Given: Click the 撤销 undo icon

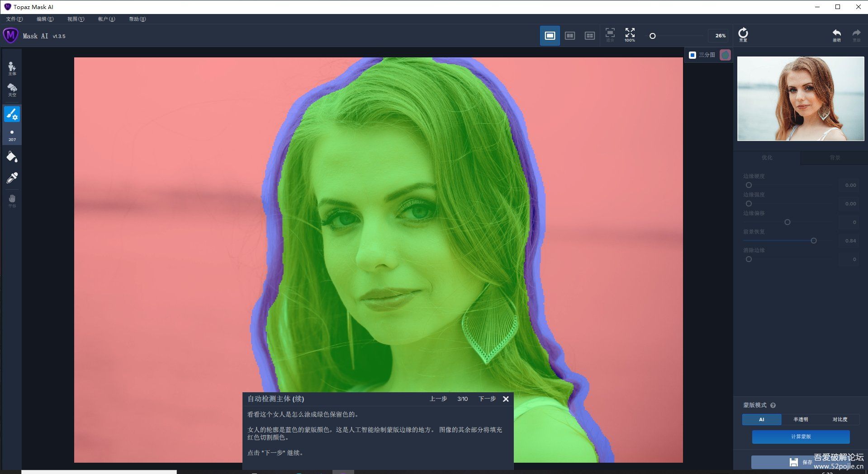Looking at the screenshot, I should [x=836, y=33].
